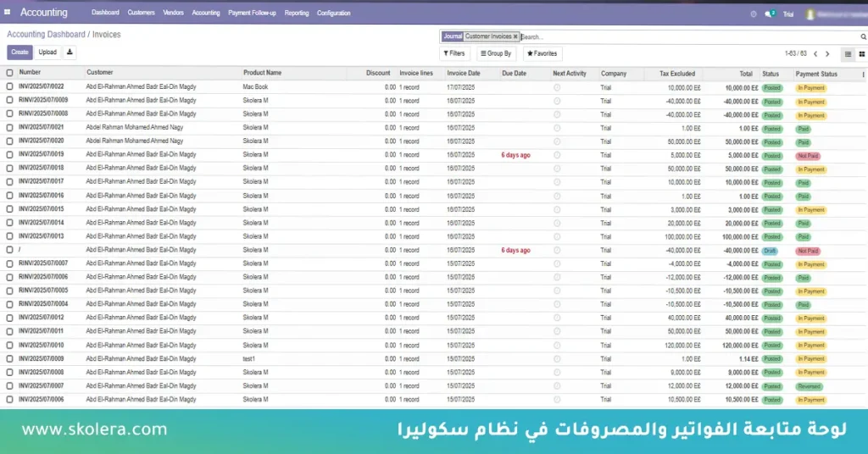868x454 pixels.
Task: Select checkbox for INV/2025/07/0010
Action: click(9, 345)
